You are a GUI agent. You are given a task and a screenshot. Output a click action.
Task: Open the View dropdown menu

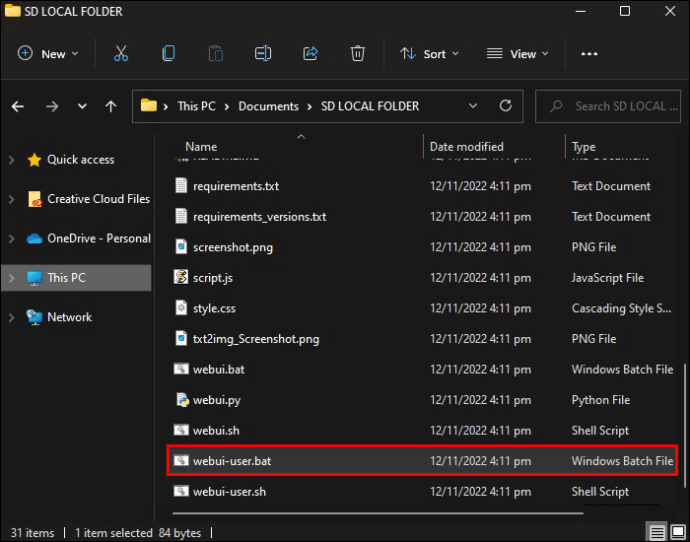coord(518,54)
